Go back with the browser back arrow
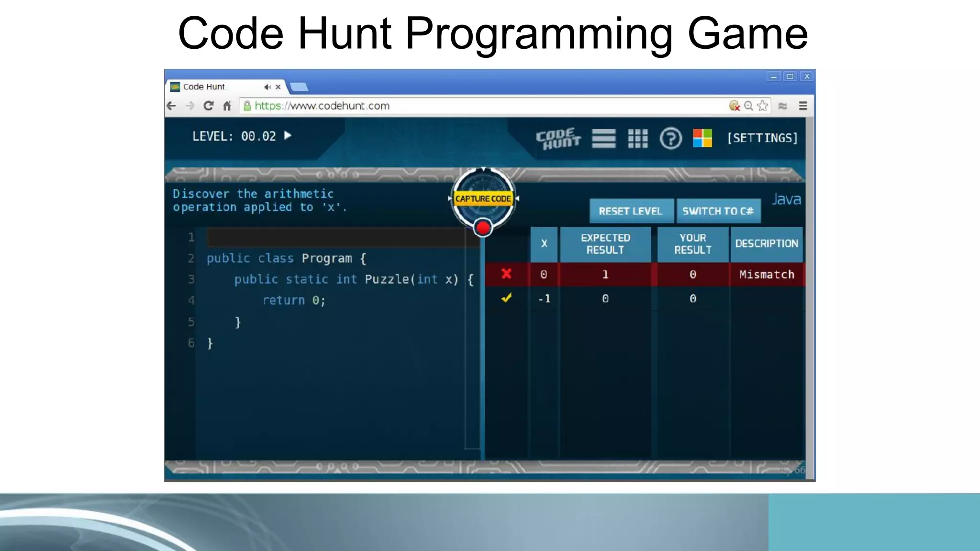980x551 pixels. pos(171,106)
